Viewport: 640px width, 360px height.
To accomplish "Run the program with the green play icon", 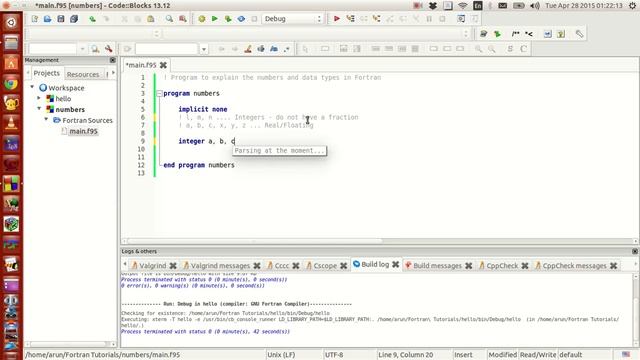I will [x=215, y=19].
